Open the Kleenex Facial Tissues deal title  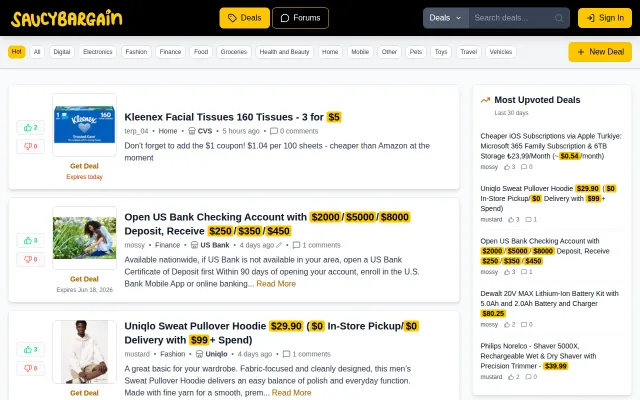click(x=233, y=117)
